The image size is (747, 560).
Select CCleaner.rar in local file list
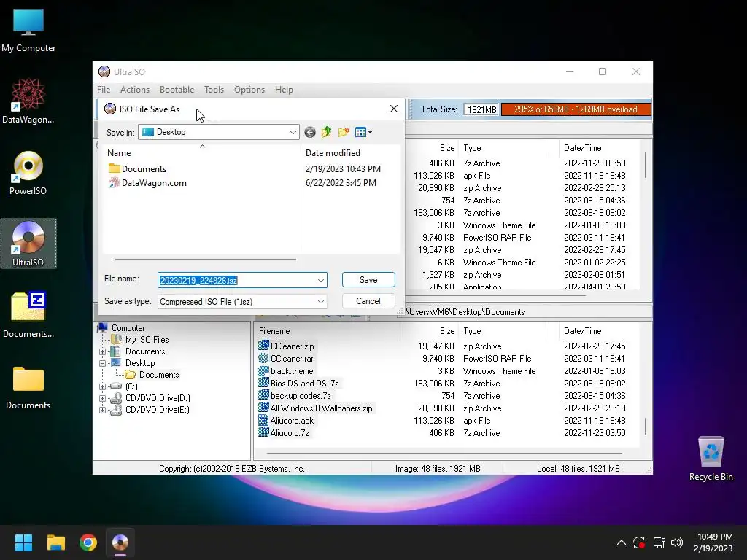click(285, 359)
